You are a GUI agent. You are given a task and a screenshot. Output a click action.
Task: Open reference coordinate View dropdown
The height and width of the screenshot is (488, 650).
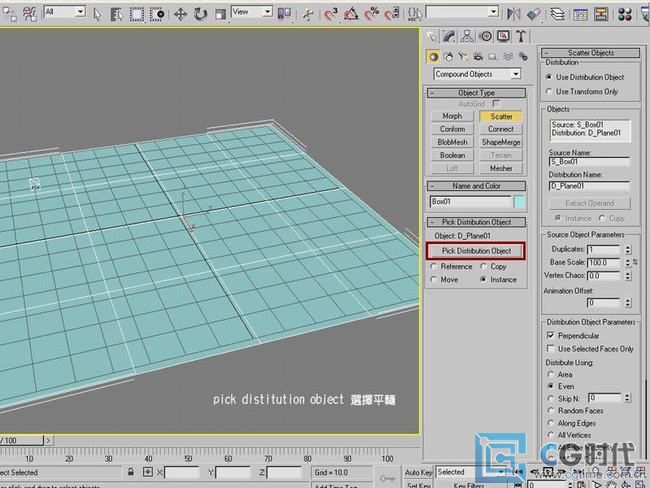coord(252,12)
